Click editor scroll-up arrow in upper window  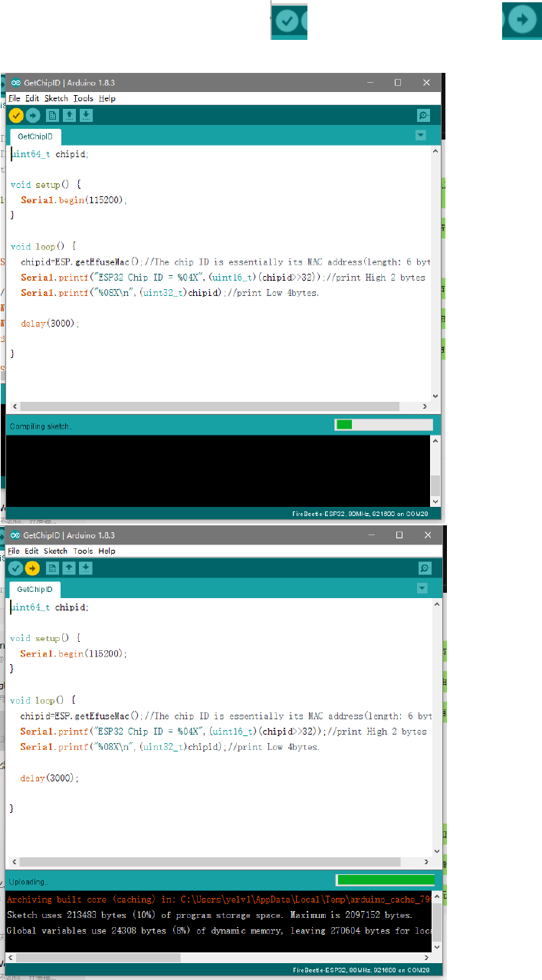(435, 150)
